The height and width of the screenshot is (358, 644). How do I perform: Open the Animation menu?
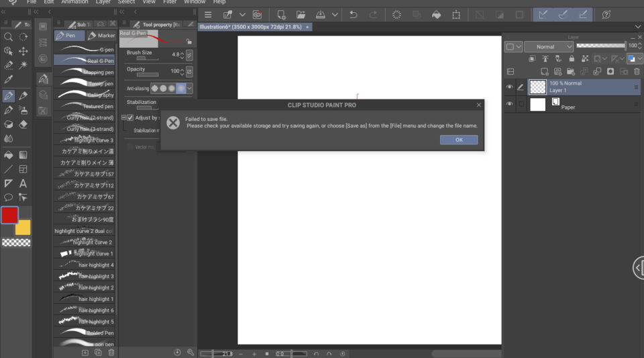click(74, 2)
